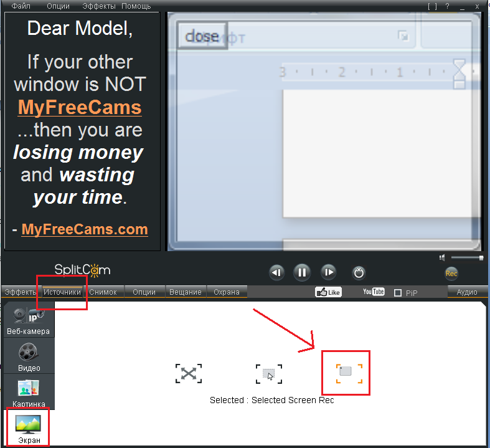Click the round power/reset button
The width and height of the screenshot is (490, 448).
359,273
